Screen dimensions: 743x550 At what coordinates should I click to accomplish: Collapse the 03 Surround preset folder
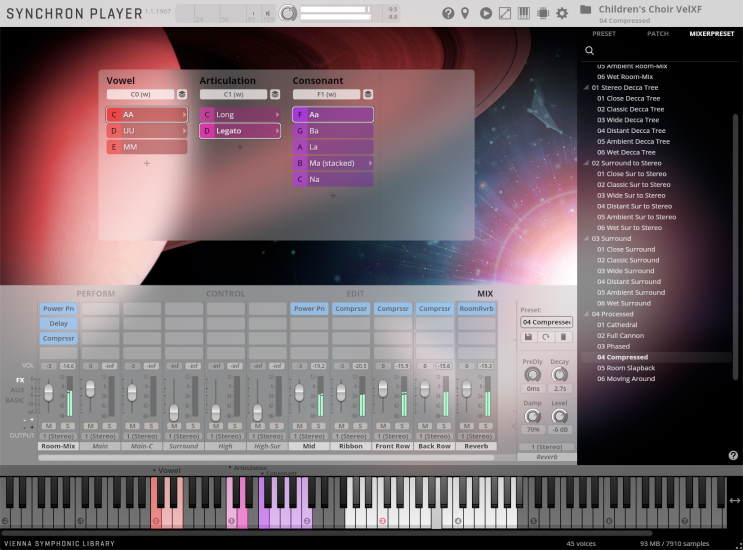tap(586, 239)
